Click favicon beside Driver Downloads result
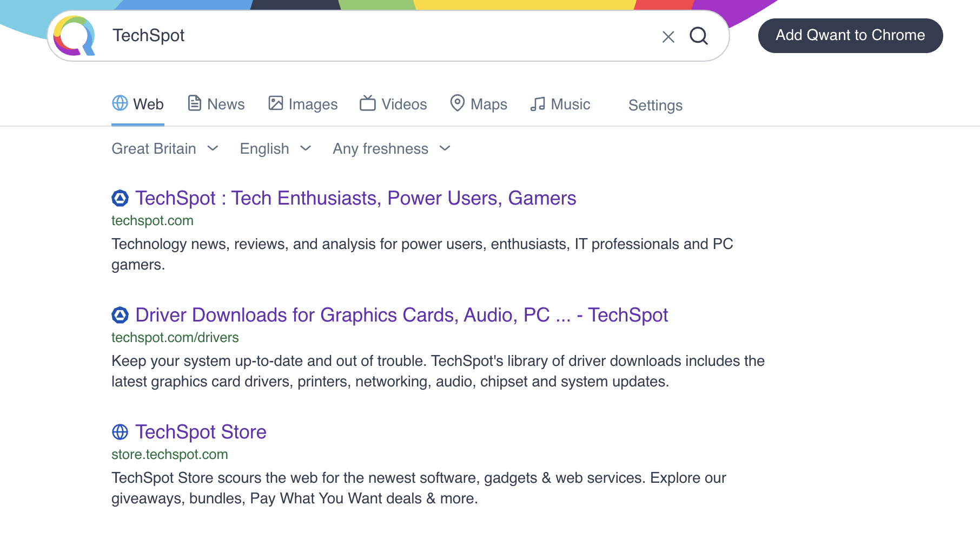The image size is (980, 538). tap(120, 315)
